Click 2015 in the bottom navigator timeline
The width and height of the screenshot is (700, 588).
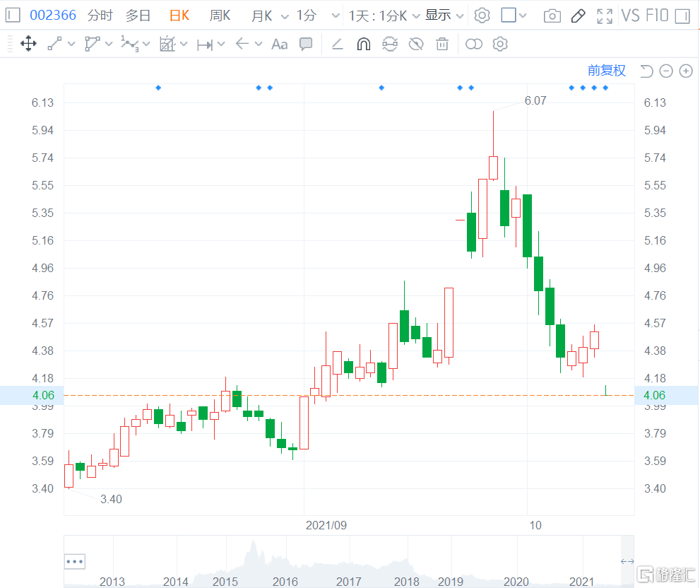pos(225,582)
